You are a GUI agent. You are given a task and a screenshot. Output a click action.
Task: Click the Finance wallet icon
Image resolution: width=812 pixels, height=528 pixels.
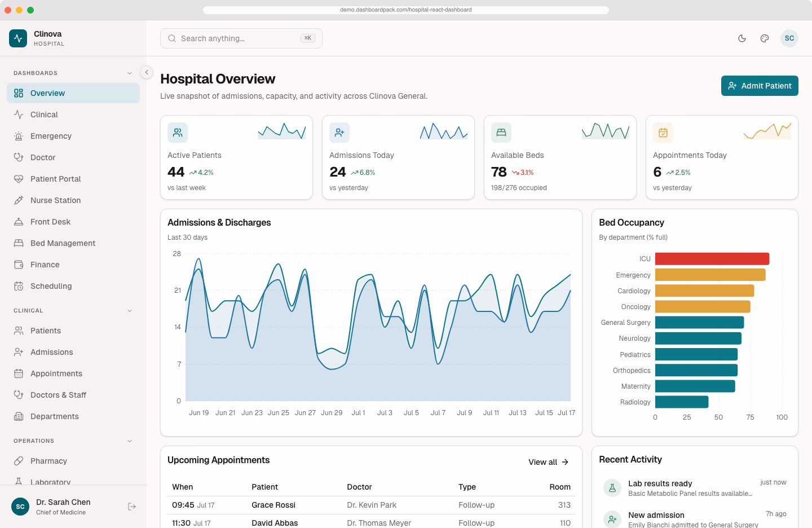19,265
